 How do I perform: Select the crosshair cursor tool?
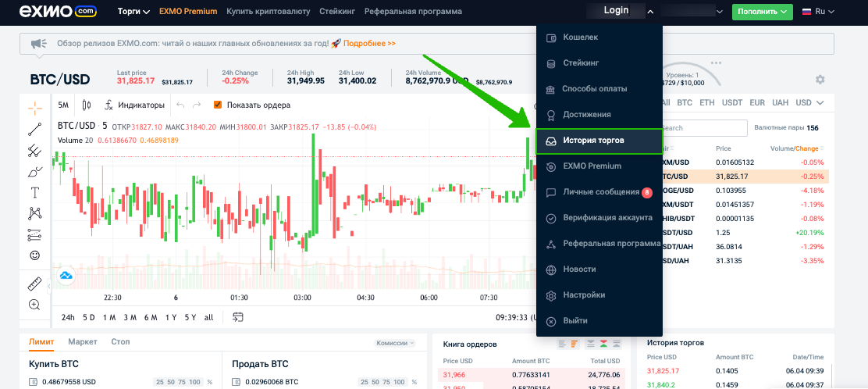pos(35,108)
